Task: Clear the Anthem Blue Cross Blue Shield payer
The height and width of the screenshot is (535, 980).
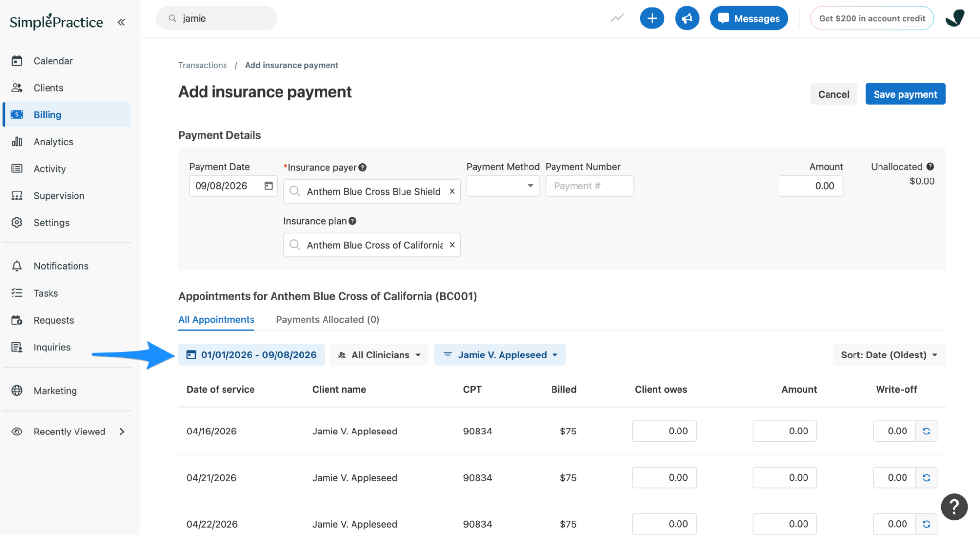Action: 452,191
